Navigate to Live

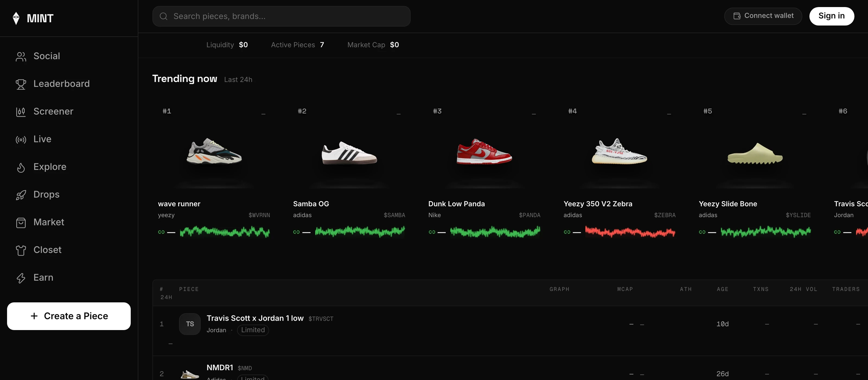click(42, 139)
